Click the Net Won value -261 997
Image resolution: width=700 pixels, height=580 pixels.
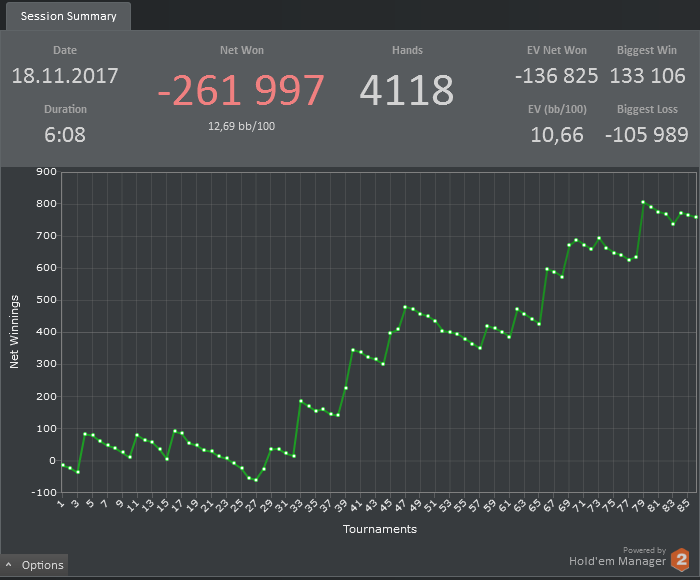click(241, 91)
